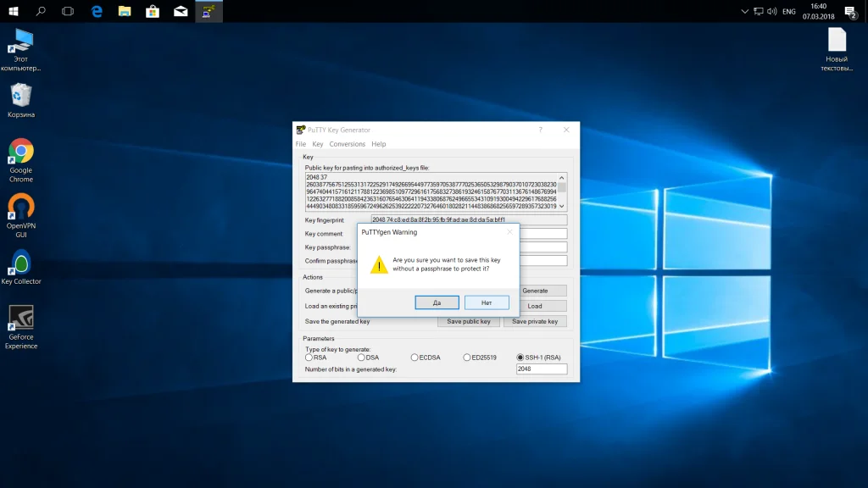The height and width of the screenshot is (488, 868).
Task: Open Task View in the taskbar
Action: coord(68,11)
